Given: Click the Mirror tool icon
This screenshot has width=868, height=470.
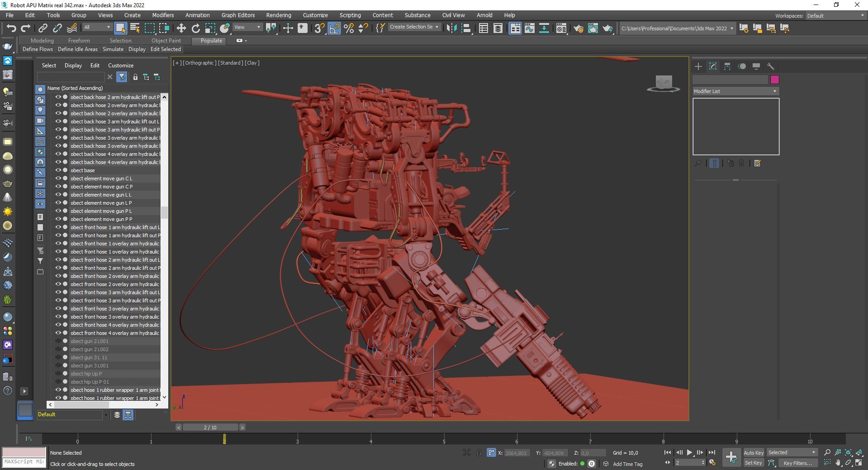Looking at the screenshot, I should [451, 28].
